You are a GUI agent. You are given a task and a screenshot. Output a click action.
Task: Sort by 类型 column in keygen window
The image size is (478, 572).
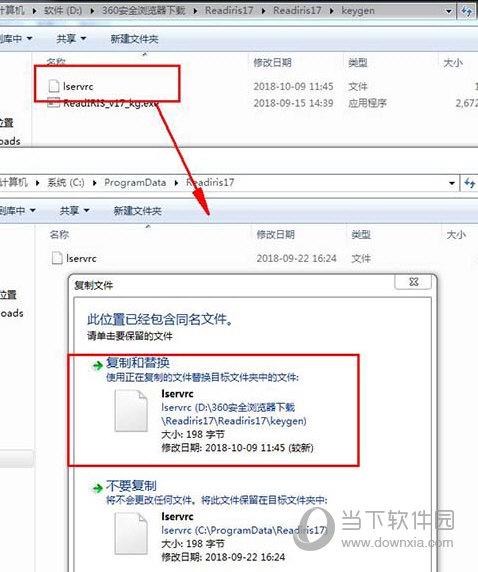pyautogui.click(x=358, y=63)
